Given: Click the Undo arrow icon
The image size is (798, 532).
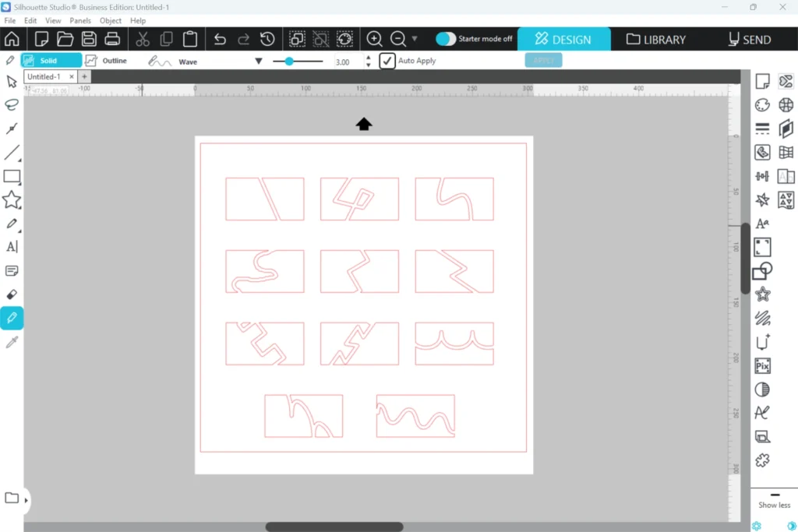Looking at the screenshot, I should [220, 39].
